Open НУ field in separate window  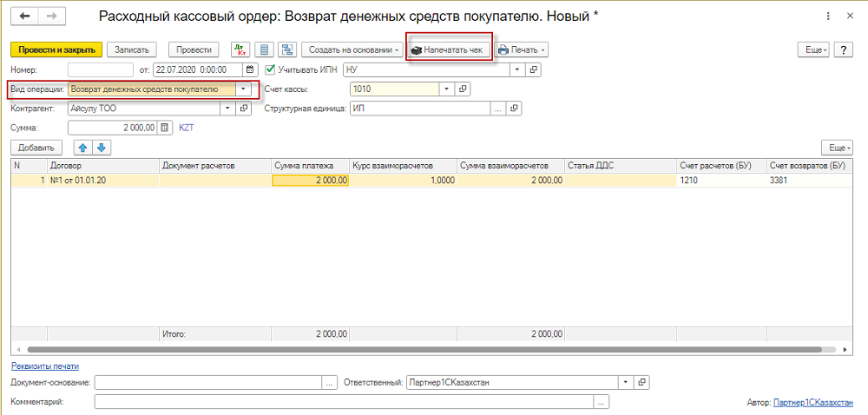(534, 69)
